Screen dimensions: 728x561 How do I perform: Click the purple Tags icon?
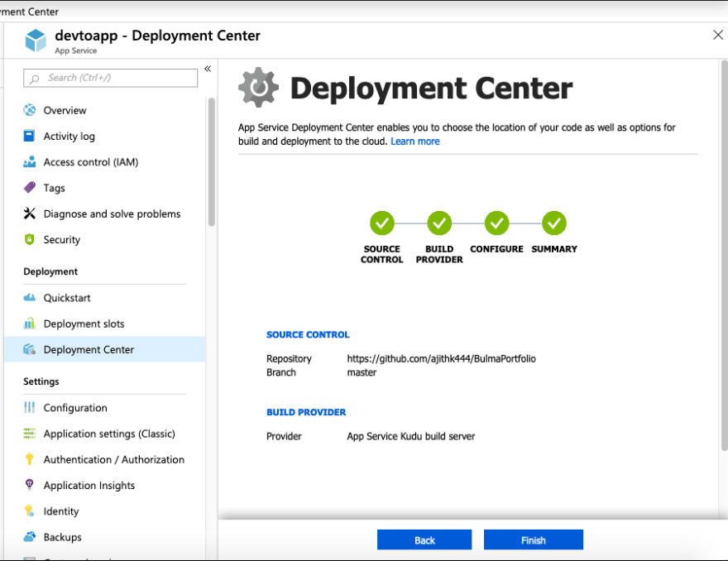29,188
